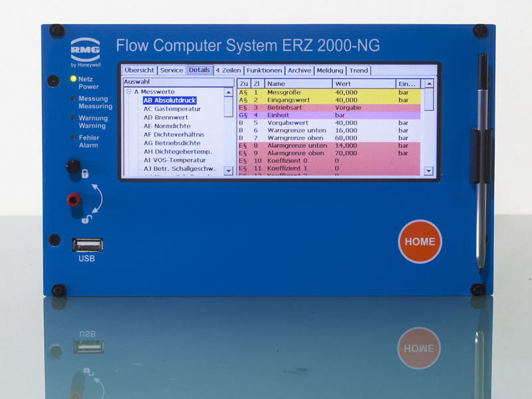Click the USB port icon

pos(88,245)
